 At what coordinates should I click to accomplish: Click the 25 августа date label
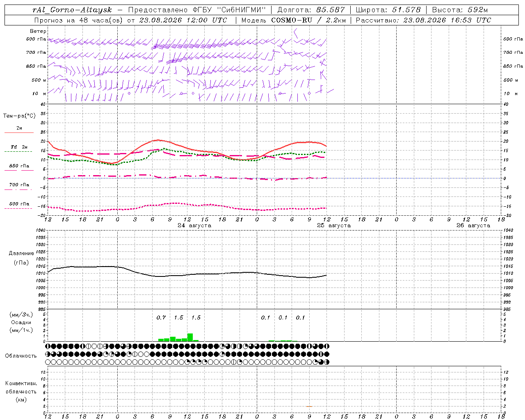tap(334, 226)
